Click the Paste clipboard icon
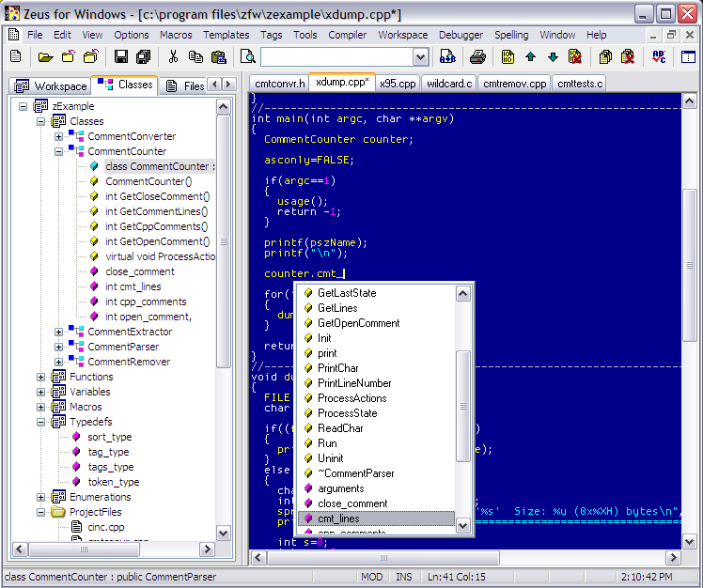Viewport: 703px width, 588px height. pyautogui.click(x=219, y=56)
